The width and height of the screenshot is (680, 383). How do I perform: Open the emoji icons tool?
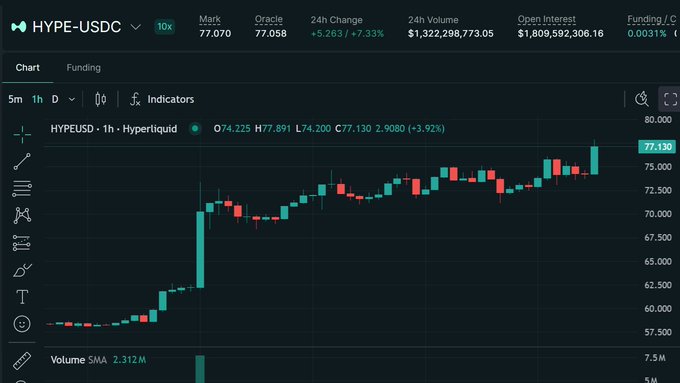coord(22,324)
